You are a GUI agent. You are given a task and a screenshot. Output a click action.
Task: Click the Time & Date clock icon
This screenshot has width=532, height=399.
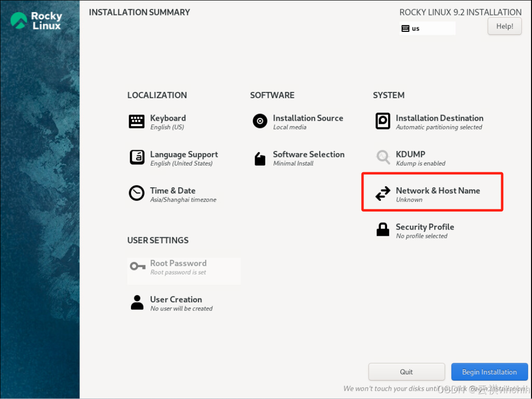coord(137,193)
